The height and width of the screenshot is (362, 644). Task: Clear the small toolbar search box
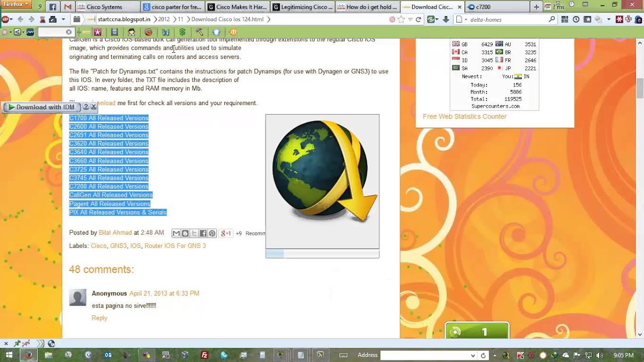coord(69,32)
